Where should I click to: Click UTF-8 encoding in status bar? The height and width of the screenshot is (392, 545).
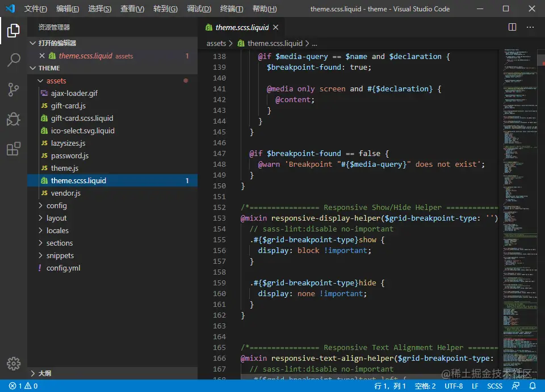pyautogui.click(x=454, y=386)
